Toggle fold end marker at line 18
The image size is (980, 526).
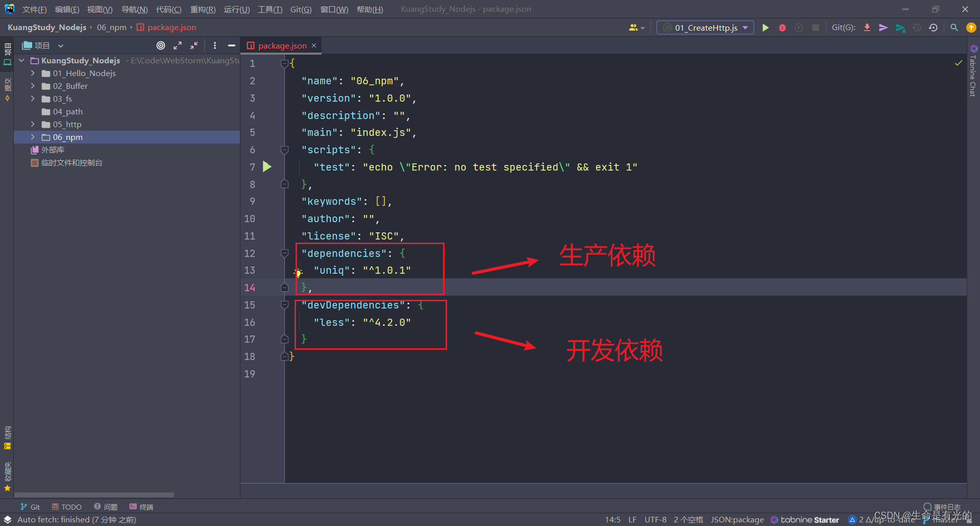pos(285,356)
